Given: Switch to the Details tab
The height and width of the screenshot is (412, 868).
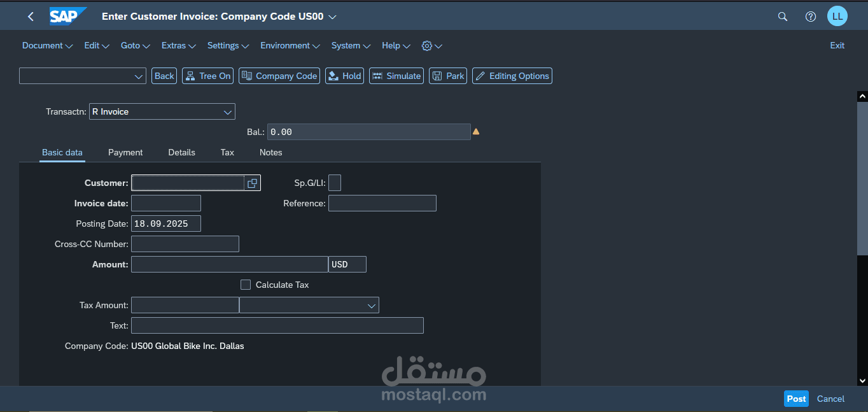Looking at the screenshot, I should tap(181, 153).
